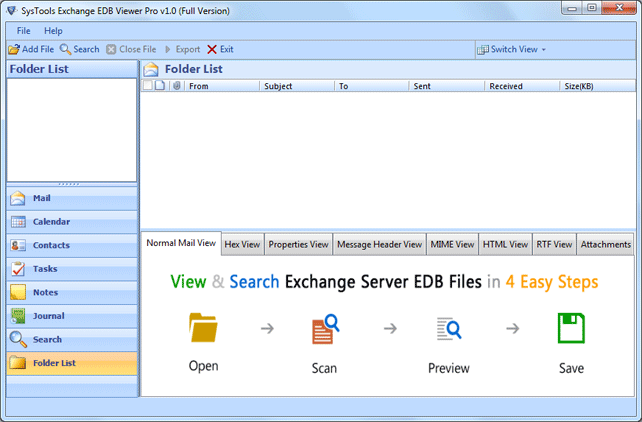Click the Export arrow icon

(x=168, y=50)
